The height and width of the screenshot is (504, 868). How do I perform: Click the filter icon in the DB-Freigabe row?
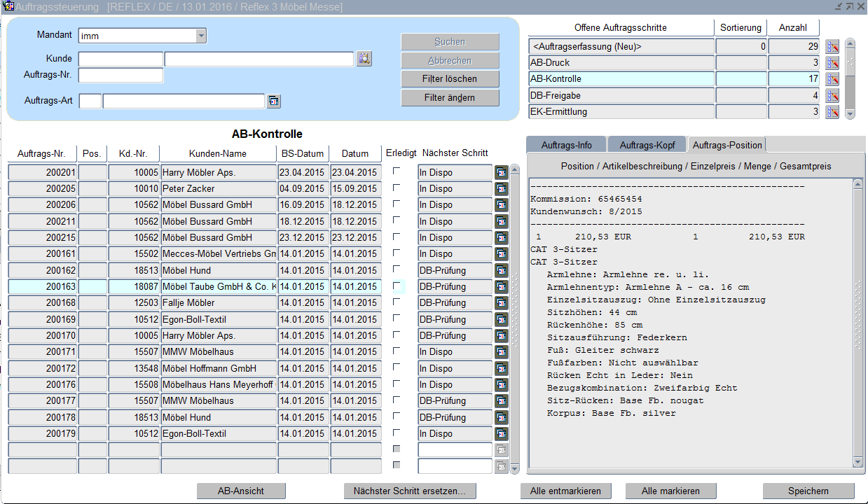tap(832, 96)
